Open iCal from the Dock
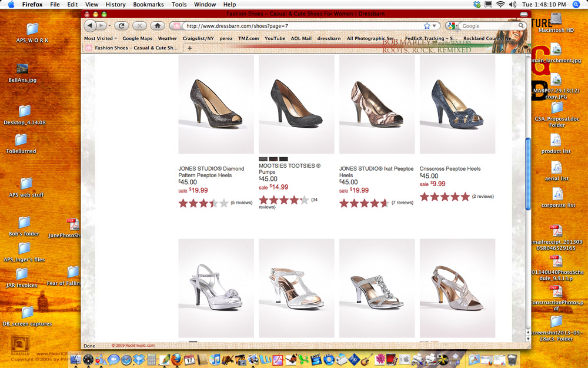 point(189,360)
